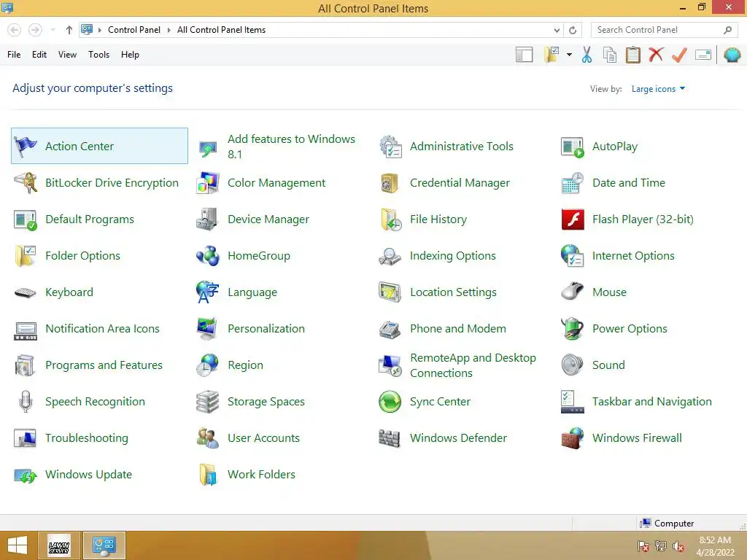Toggle the preview pane layout icon
Viewport: 747px width, 560px height.
tap(524, 55)
